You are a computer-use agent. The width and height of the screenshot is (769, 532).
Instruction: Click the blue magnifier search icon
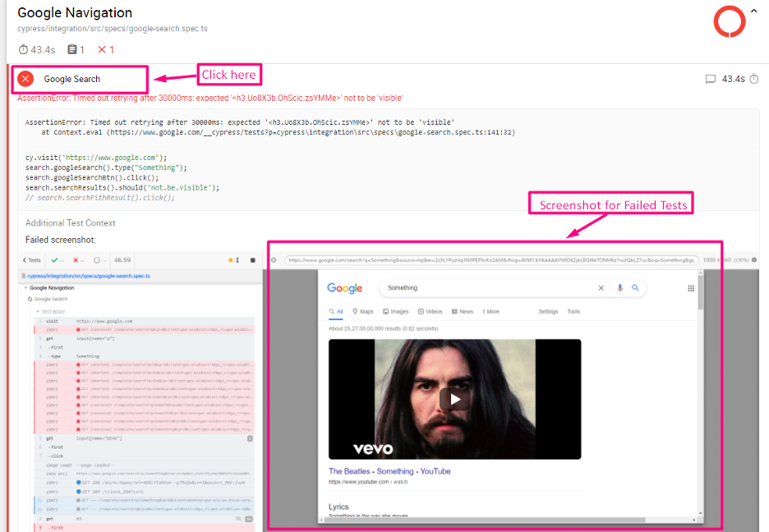click(x=635, y=288)
